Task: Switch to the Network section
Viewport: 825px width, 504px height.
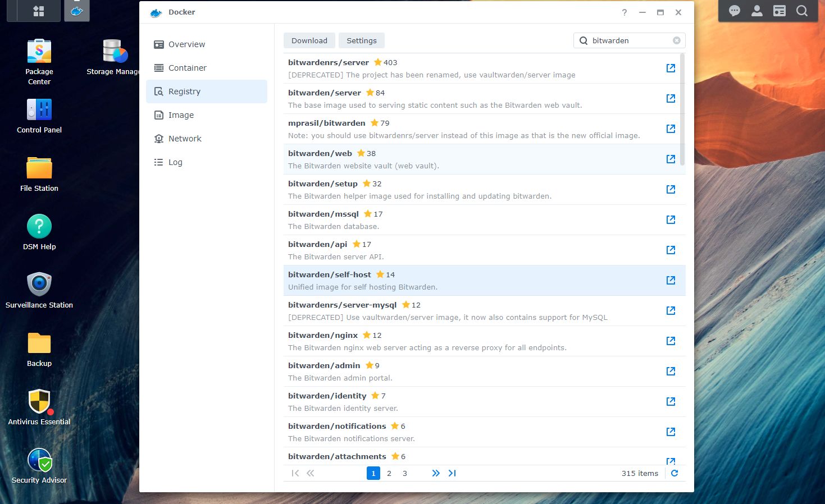Action: click(x=207, y=139)
